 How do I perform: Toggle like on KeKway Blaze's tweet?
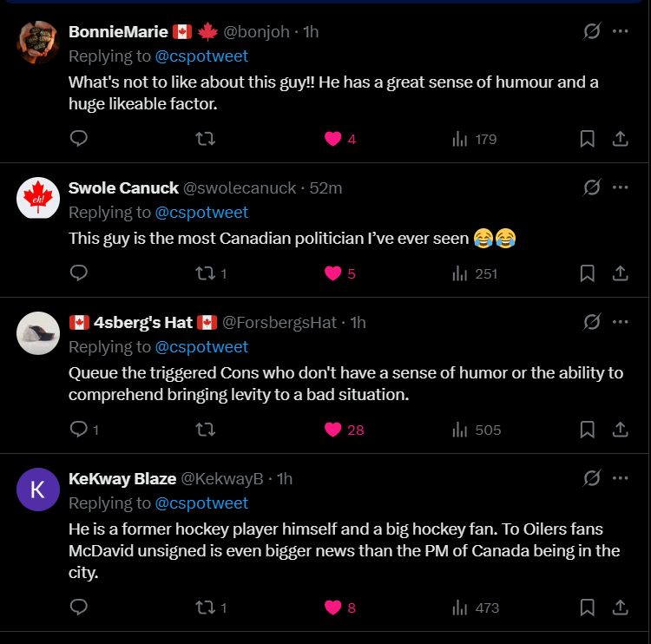tap(333, 608)
